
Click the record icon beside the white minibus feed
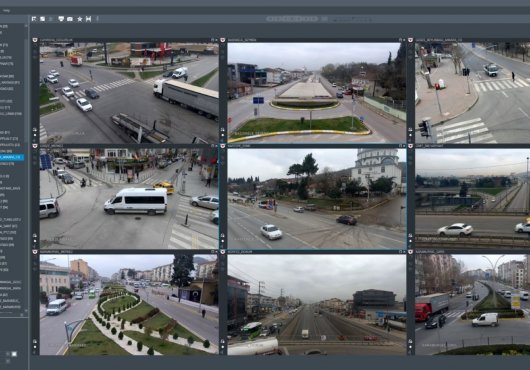[35, 241]
